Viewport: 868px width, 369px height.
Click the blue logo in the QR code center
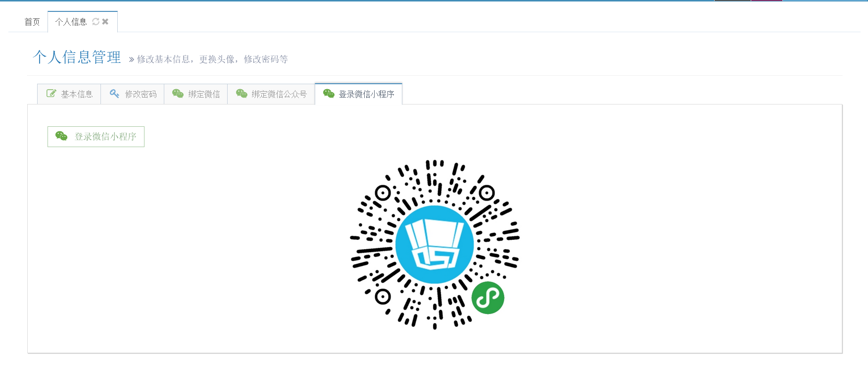pos(434,244)
